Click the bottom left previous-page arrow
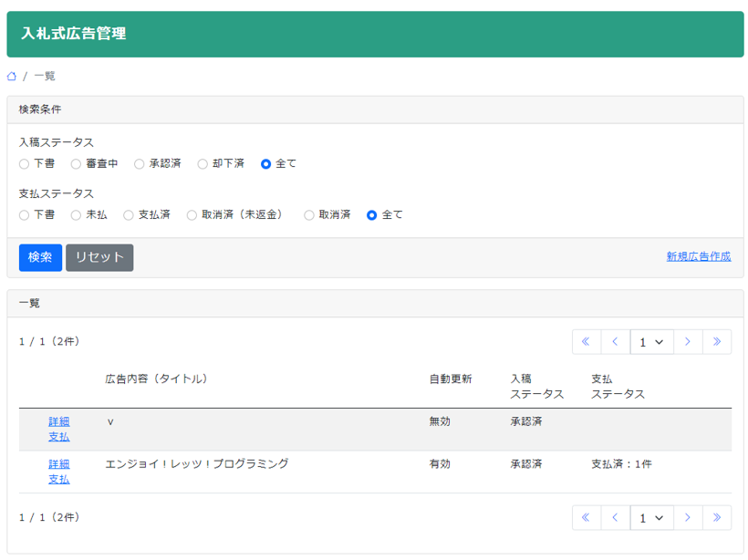 [615, 517]
